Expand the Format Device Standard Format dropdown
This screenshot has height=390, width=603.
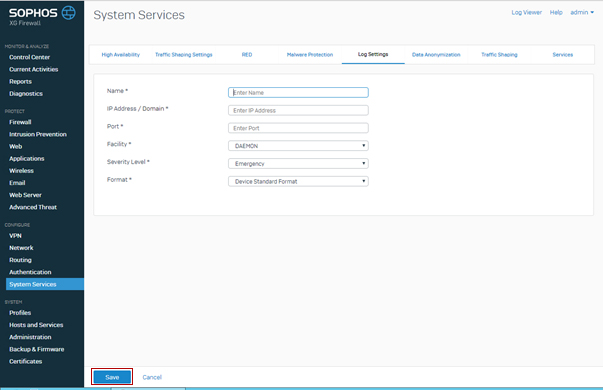tap(298, 181)
